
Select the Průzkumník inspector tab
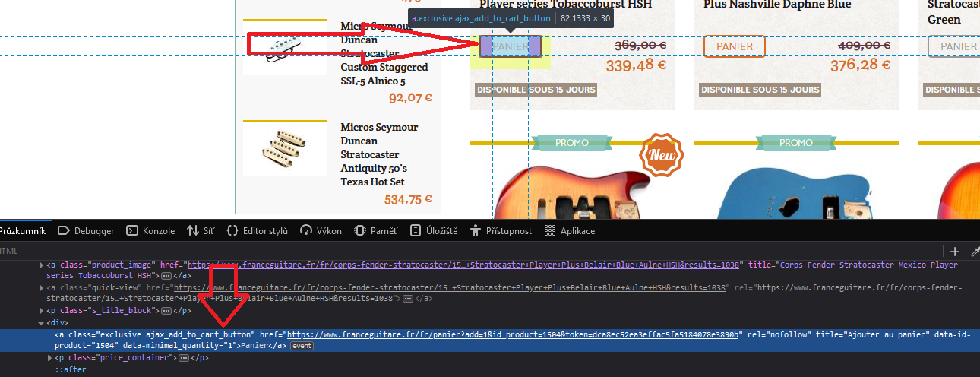point(23,230)
